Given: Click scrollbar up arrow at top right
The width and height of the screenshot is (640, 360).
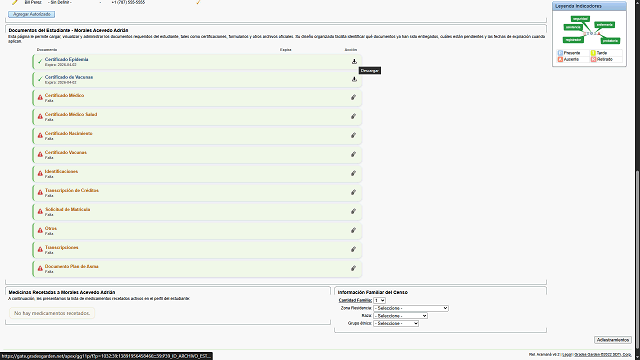Looking at the screenshot, I should click(638, 2).
